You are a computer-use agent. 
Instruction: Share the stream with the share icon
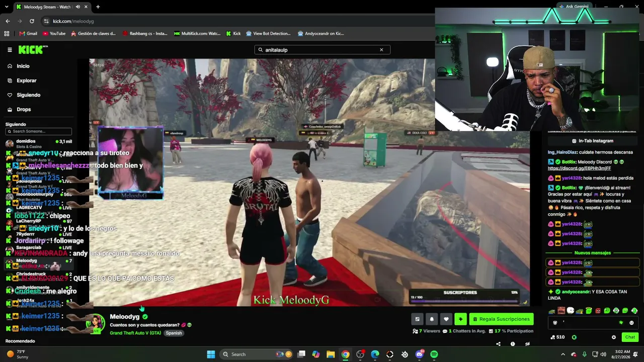tap(498, 344)
